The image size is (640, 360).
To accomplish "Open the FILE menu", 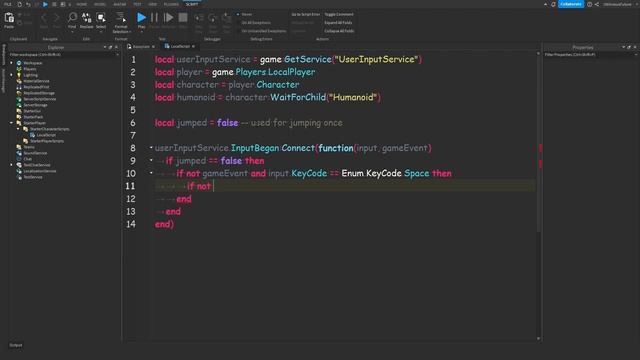I will [8, 4].
